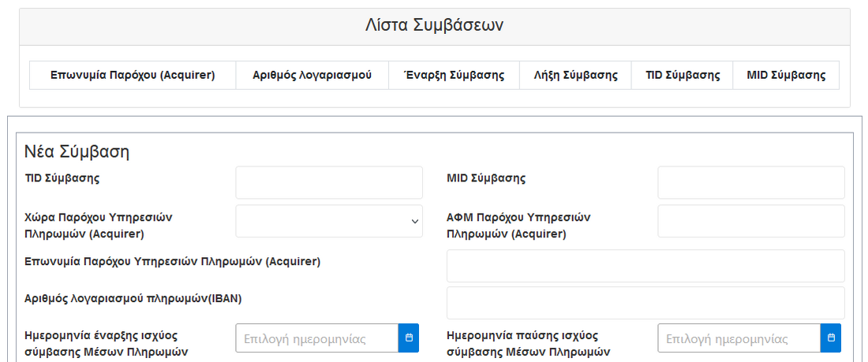Select the TID Σύμβασης table column header

[x=683, y=76]
